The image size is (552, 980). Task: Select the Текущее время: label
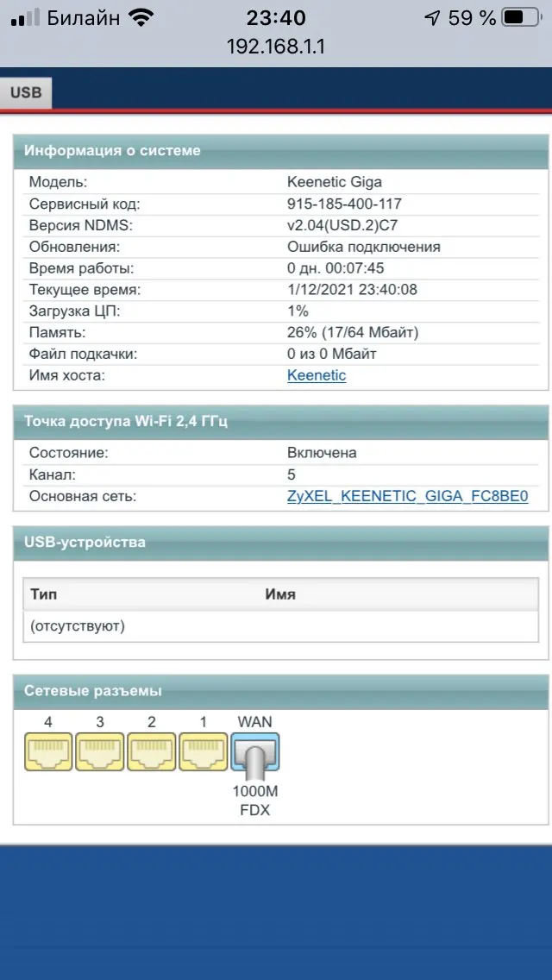tap(85, 289)
